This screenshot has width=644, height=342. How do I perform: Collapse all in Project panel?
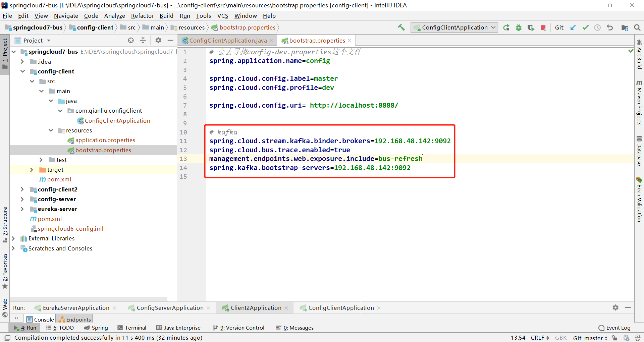pos(143,40)
